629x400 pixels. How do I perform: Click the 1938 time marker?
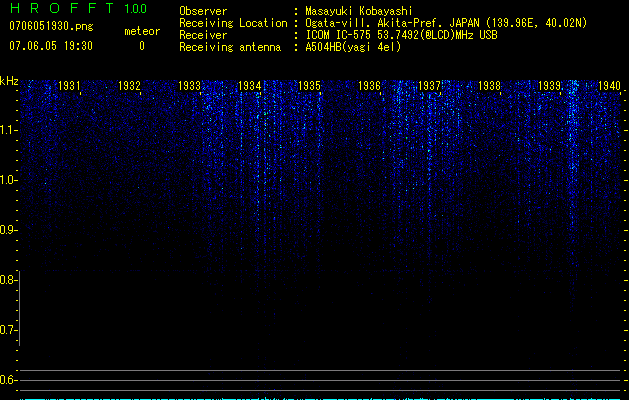coord(489,85)
